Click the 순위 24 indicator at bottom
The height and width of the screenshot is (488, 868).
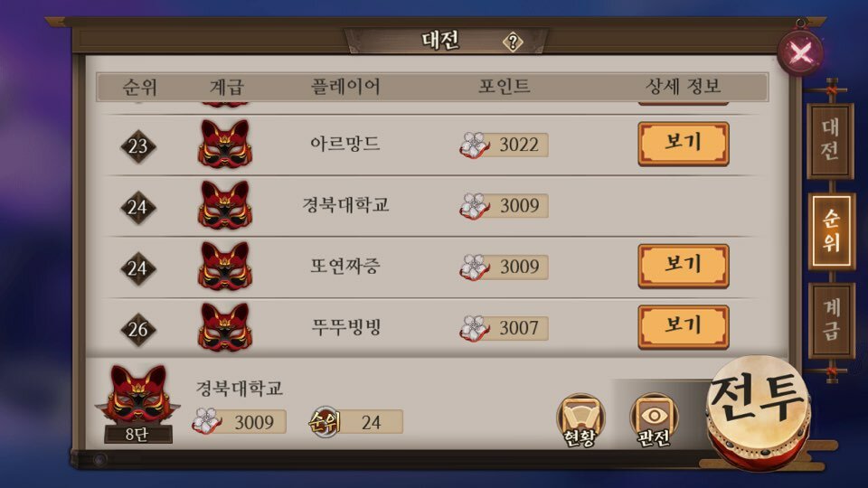[x=355, y=422]
